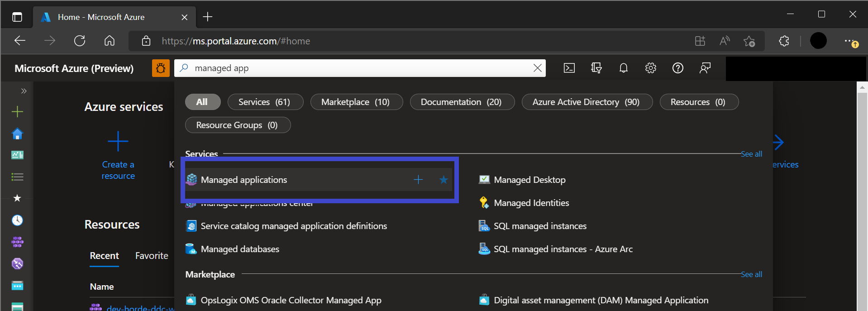Click the bug report icon next to search

click(161, 68)
